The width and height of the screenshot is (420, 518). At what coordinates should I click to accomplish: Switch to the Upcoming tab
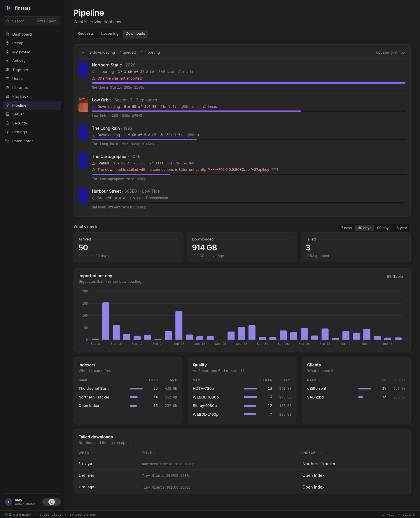110,34
